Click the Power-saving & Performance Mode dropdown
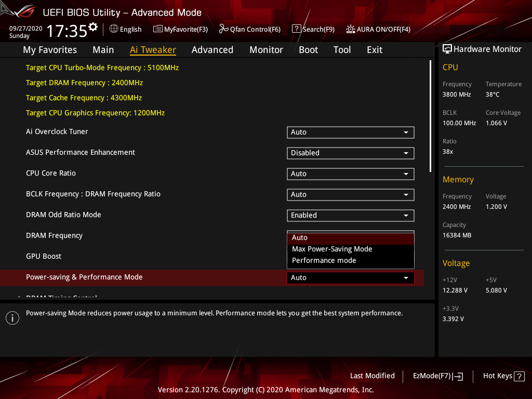Image resolution: width=532 pixels, height=399 pixels. [x=351, y=277]
